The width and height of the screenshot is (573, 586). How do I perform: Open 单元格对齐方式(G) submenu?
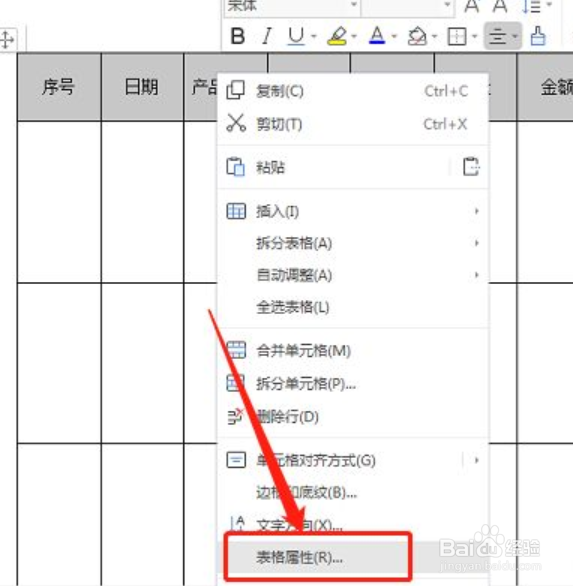353,460
